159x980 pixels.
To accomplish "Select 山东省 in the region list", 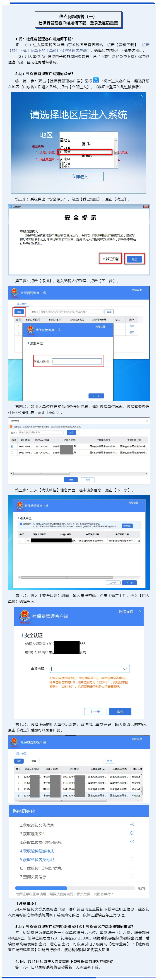I will [x=65, y=152].
